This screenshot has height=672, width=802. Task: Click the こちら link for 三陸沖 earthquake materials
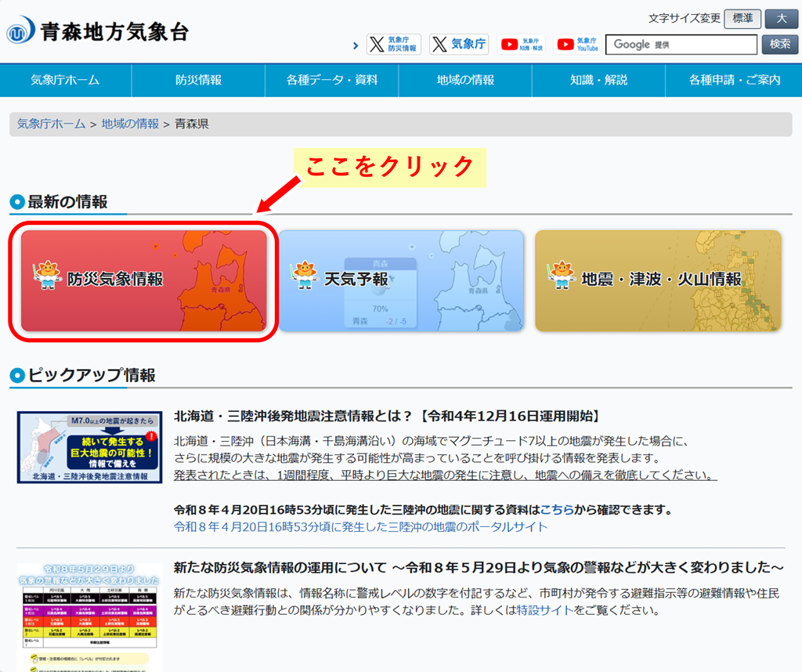coord(557,510)
